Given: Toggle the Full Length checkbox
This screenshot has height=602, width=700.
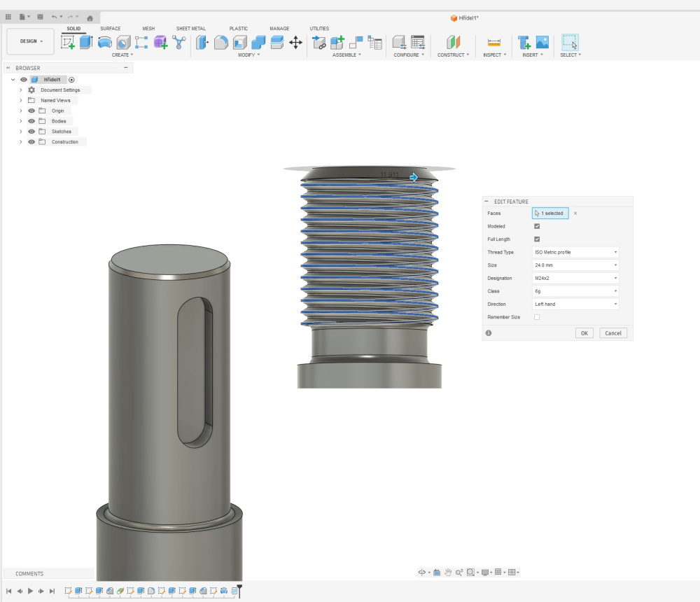Looking at the screenshot, I should click(x=537, y=239).
